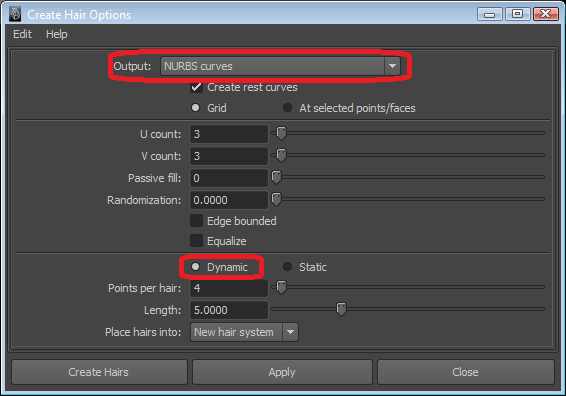This screenshot has height=396, width=566.
Task: Click the Close button at bottom
Action: pyautogui.click(x=466, y=372)
